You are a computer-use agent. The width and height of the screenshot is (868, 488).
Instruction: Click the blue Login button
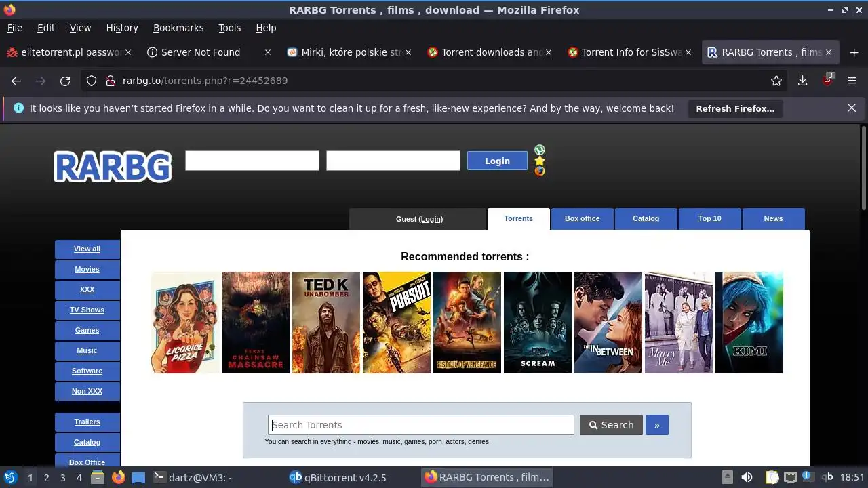tap(497, 161)
